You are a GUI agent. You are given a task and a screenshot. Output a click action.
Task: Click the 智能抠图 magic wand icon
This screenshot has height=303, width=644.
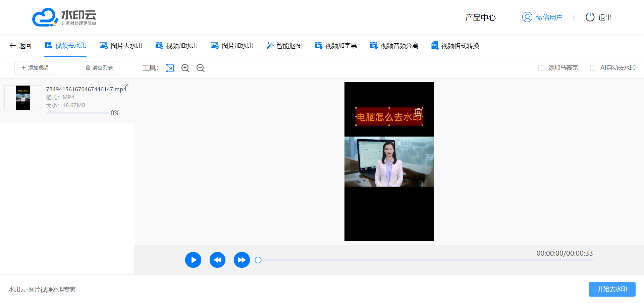tap(270, 45)
